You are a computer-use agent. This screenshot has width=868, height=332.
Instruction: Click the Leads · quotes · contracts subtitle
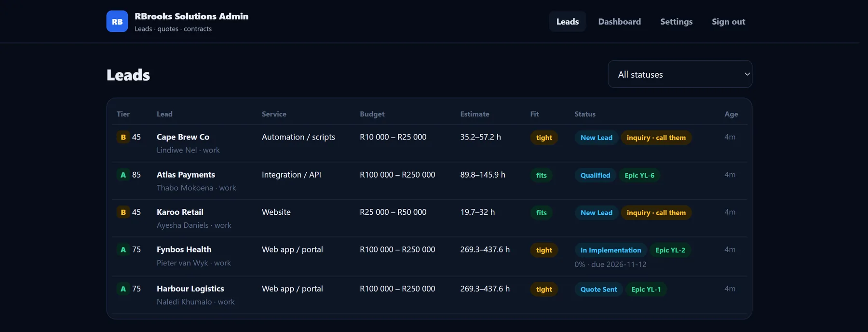(x=173, y=29)
